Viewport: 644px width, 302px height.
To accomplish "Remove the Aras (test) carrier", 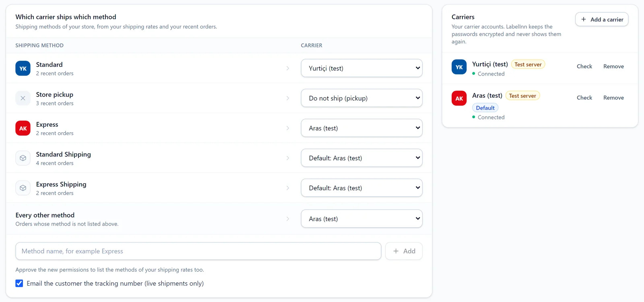I will [613, 98].
